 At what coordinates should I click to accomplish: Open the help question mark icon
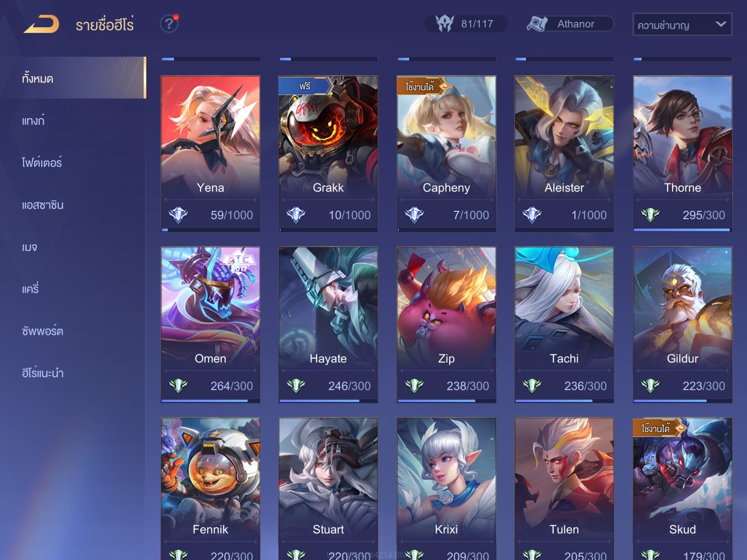(169, 24)
